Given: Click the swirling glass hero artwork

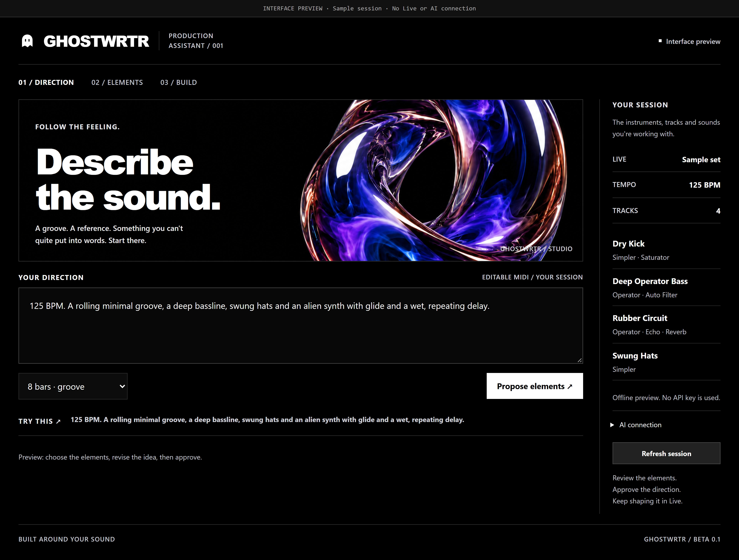Looking at the screenshot, I should click(434, 181).
